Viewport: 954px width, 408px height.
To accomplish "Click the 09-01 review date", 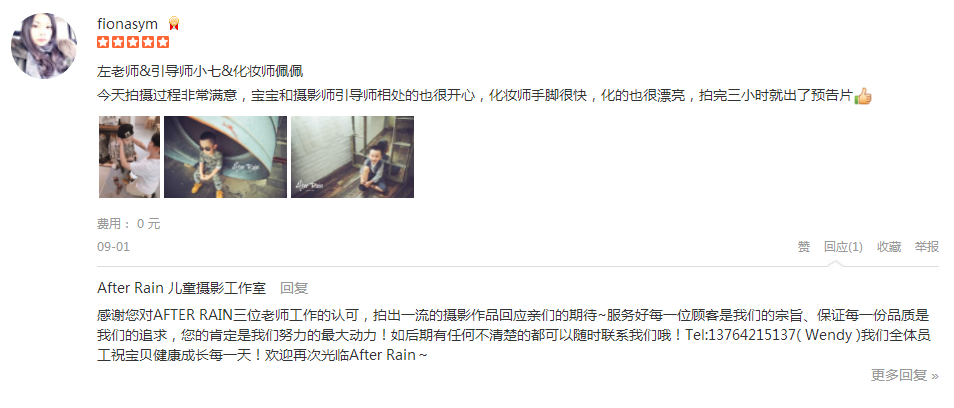I will point(113,247).
